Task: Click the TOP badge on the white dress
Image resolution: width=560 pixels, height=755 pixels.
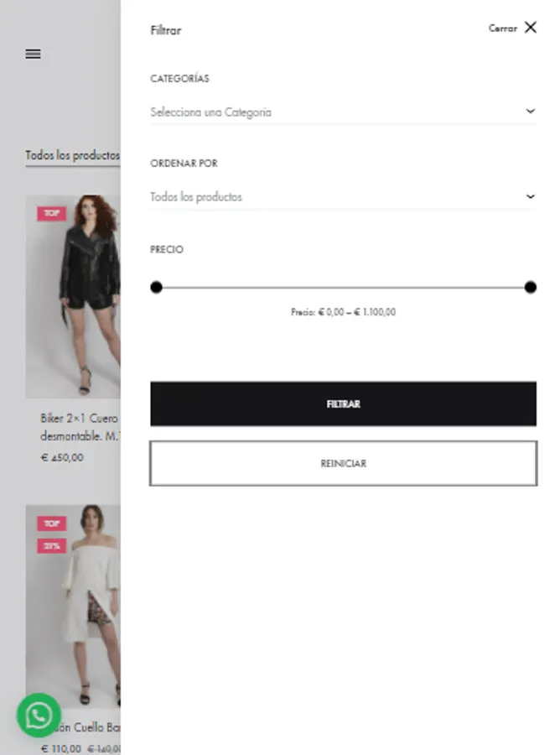Action: 52,523
